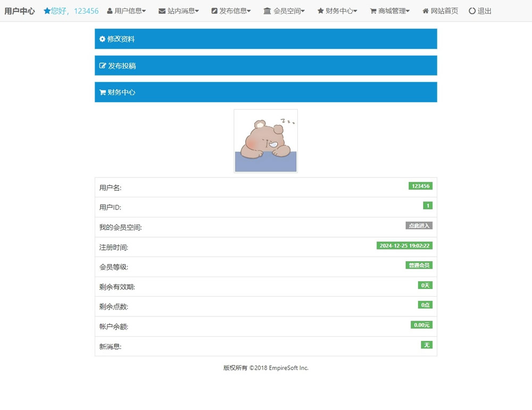Image resolution: width=532 pixels, height=410 pixels.
Task: Click the 普通会员 level badge
Action: (419, 265)
